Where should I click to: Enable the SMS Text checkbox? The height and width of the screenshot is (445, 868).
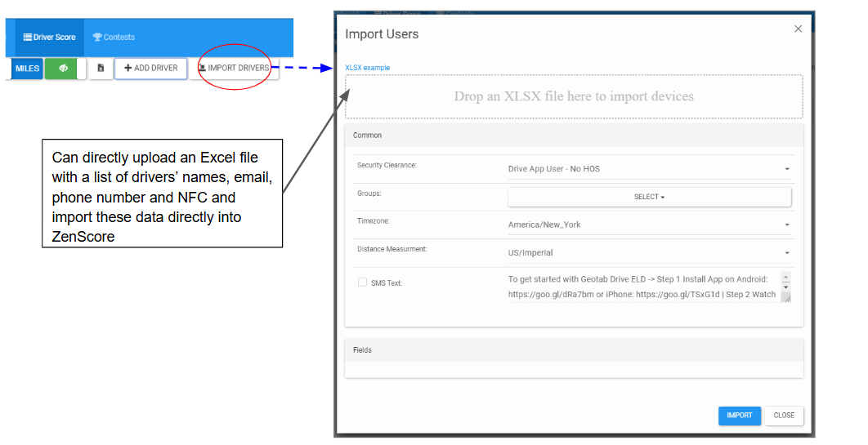click(362, 283)
